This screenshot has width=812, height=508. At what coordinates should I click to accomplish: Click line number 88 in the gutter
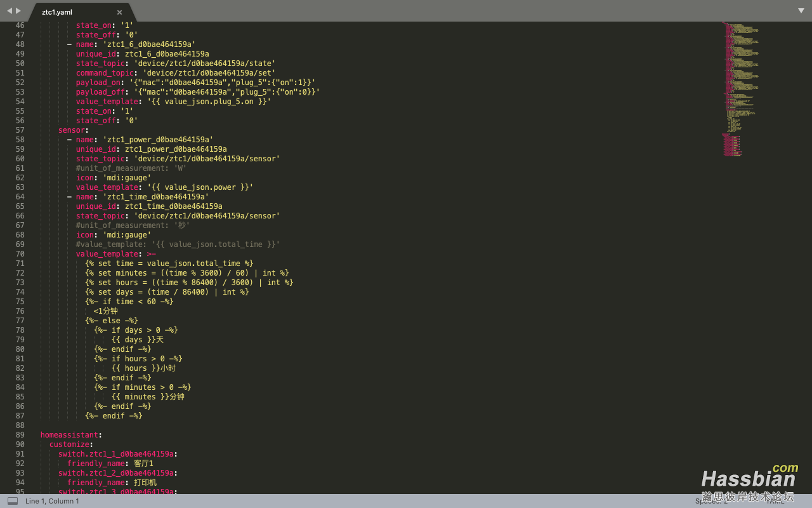20,425
